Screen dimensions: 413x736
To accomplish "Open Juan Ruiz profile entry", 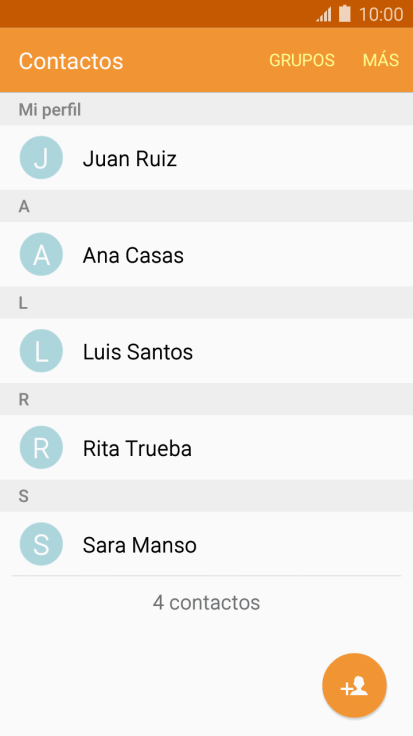I will tap(206, 158).
